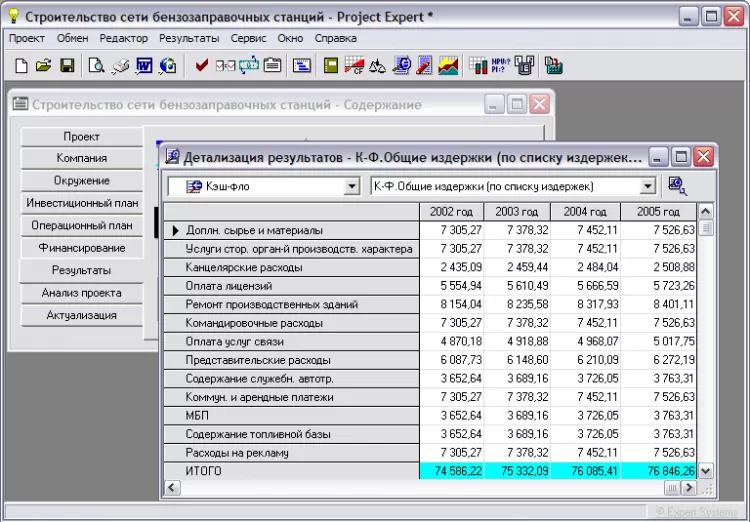750x522 pixels.
Task: Click the red checkmark toolbar icon
Action: coord(201,66)
